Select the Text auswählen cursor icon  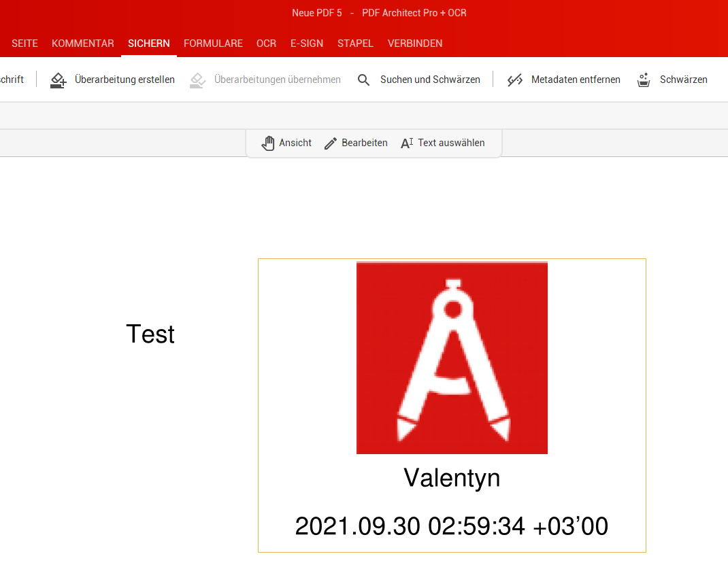tap(407, 143)
